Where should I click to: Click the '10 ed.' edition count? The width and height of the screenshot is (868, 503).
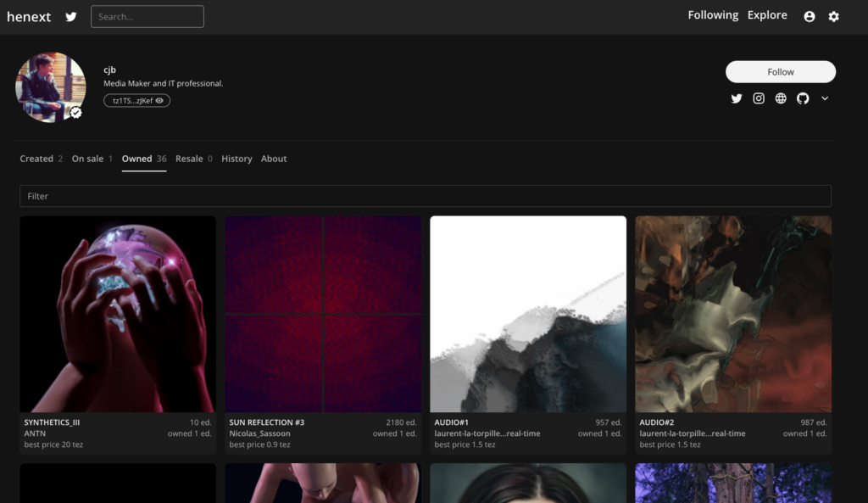(200, 422)
